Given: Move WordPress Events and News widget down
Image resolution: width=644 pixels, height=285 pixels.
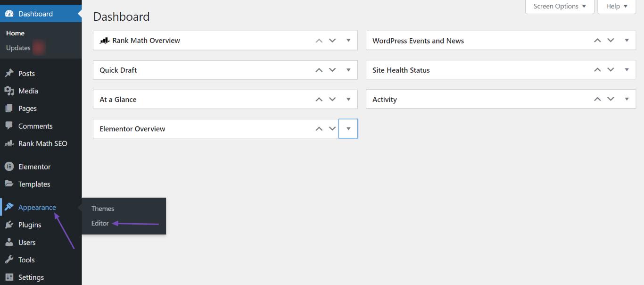Looking at the screenshot, I should pos(611,41).
